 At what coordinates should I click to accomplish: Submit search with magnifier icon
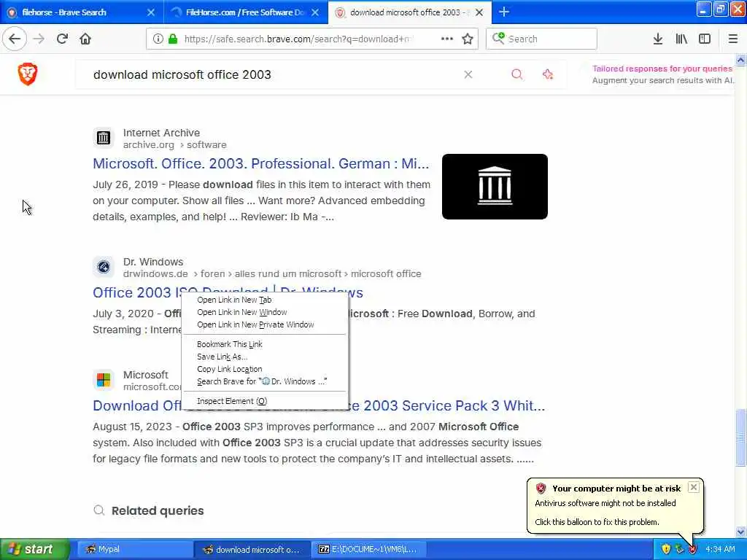coord(517,74)
